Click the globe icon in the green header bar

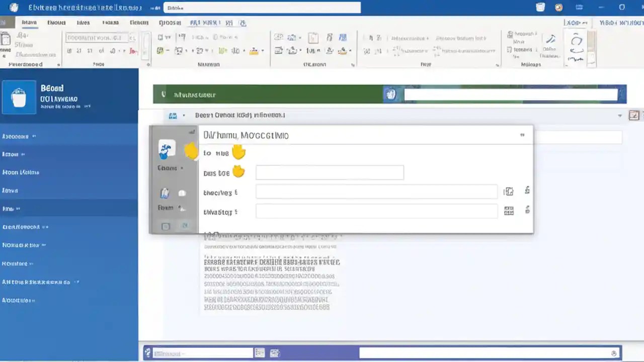[x=391, y=95]
